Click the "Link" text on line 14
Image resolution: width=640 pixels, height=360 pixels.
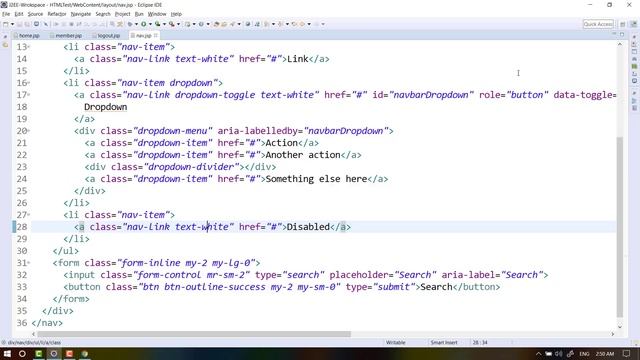pyautogui.click(x=298, y=59)
